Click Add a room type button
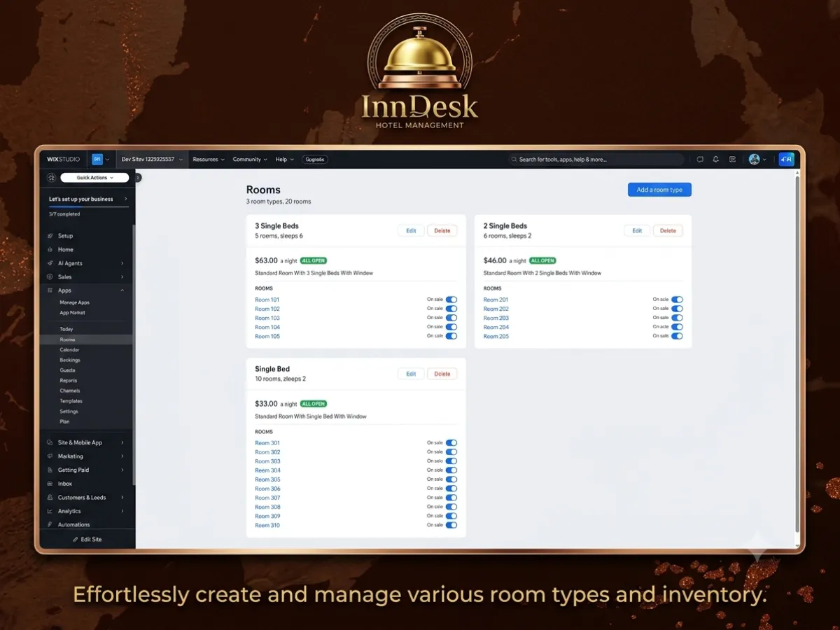840x630 pixels. [659, 190]
